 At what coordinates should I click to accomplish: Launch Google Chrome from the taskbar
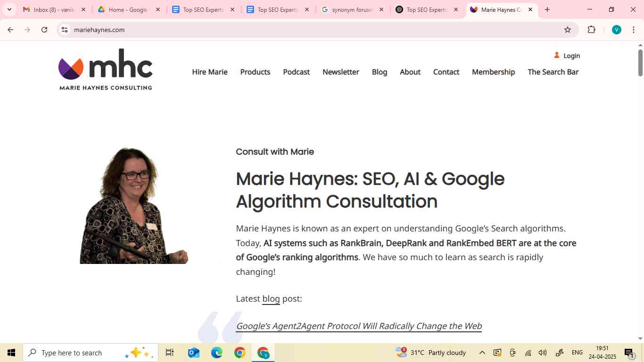(x=239, y=352)
